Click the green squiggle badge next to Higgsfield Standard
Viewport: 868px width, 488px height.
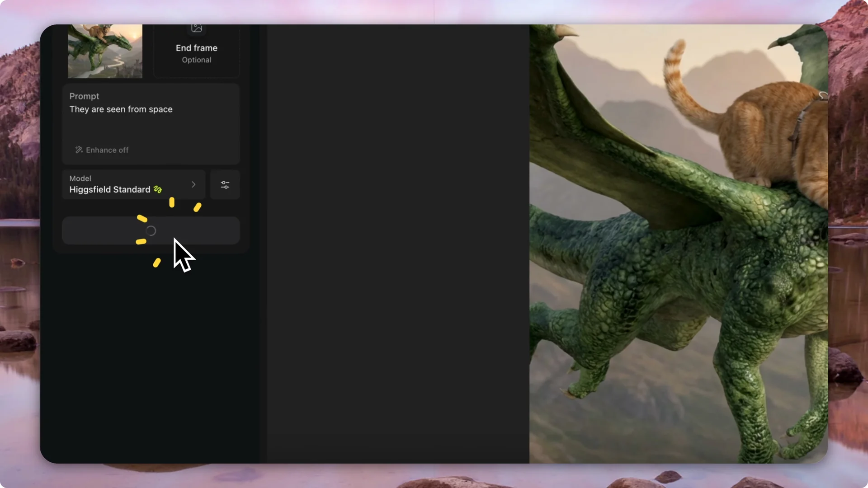pos(158,189)
